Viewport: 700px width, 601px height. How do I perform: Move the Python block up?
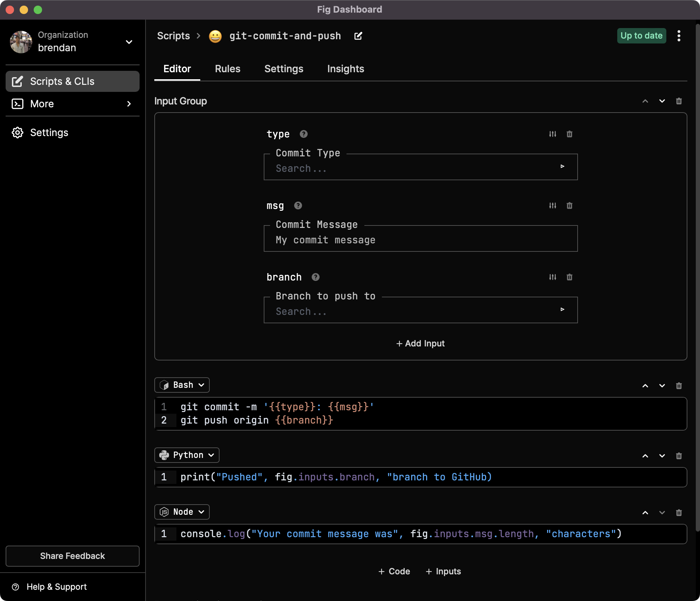[645, 456]
